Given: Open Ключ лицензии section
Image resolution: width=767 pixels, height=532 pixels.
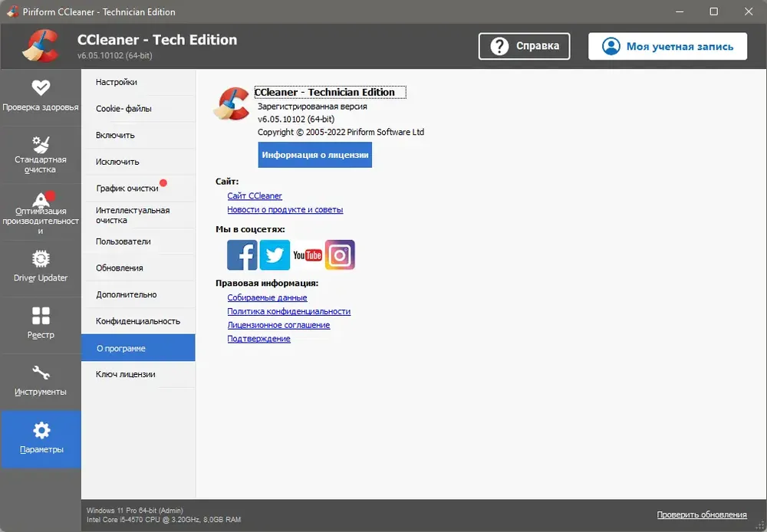Looking at the screenshot, I should tap(138, 375).
